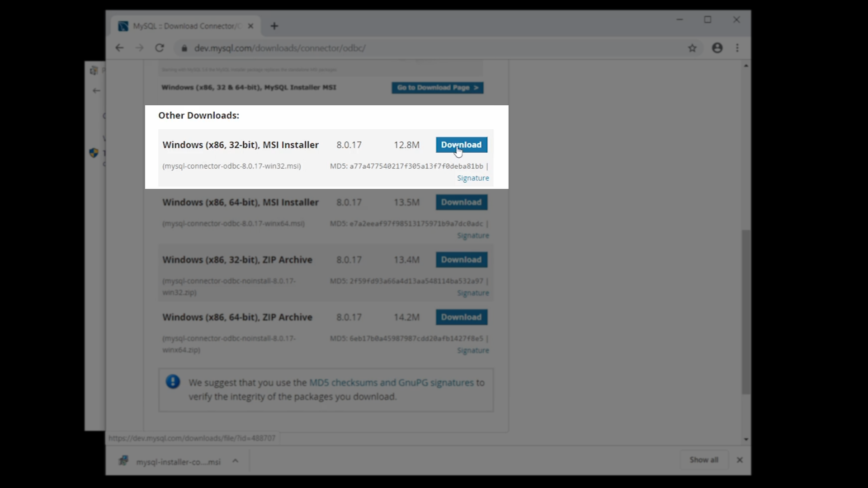This screenshot has height=488, width=868.
Task: Download the 64-bit ZIP Archive
Action: coord(461,317)
